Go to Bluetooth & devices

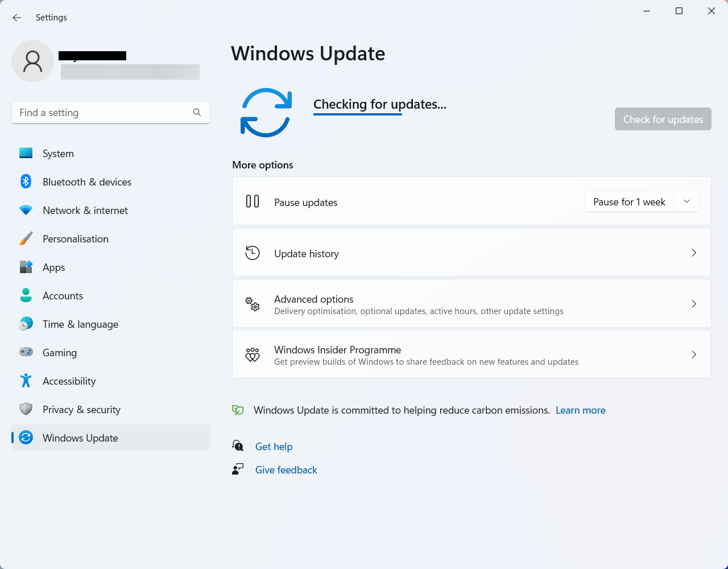[x=111, y=182]
